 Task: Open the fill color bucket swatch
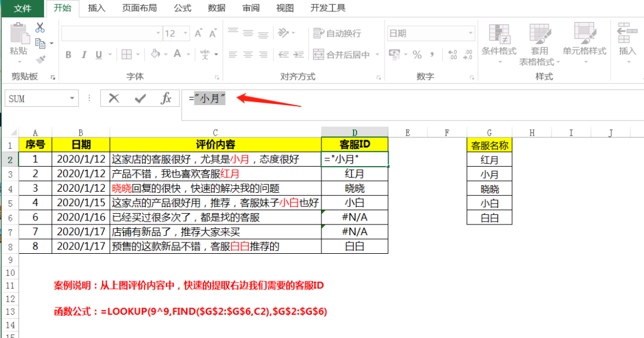point(155,54)
